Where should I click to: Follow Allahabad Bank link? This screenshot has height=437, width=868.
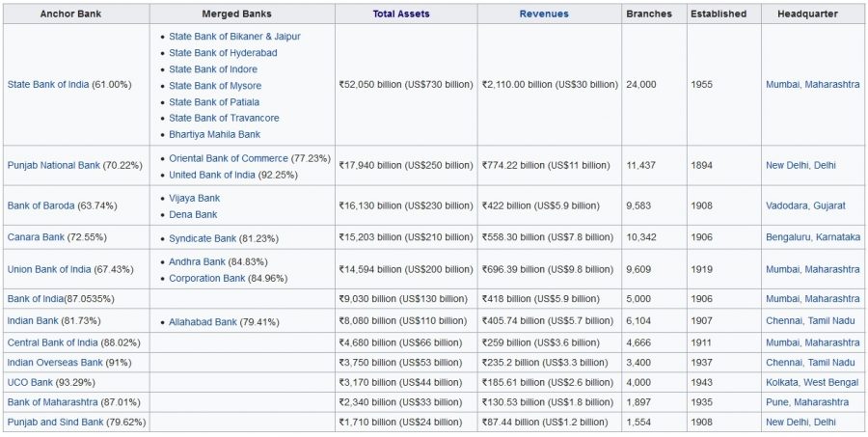[x=203, y=322]
